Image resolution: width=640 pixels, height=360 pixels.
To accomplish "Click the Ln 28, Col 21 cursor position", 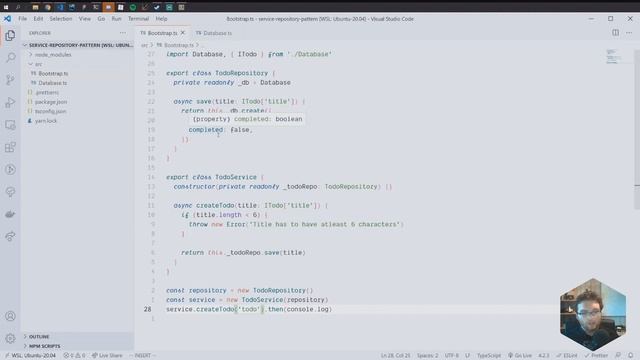I will point(395,356).
